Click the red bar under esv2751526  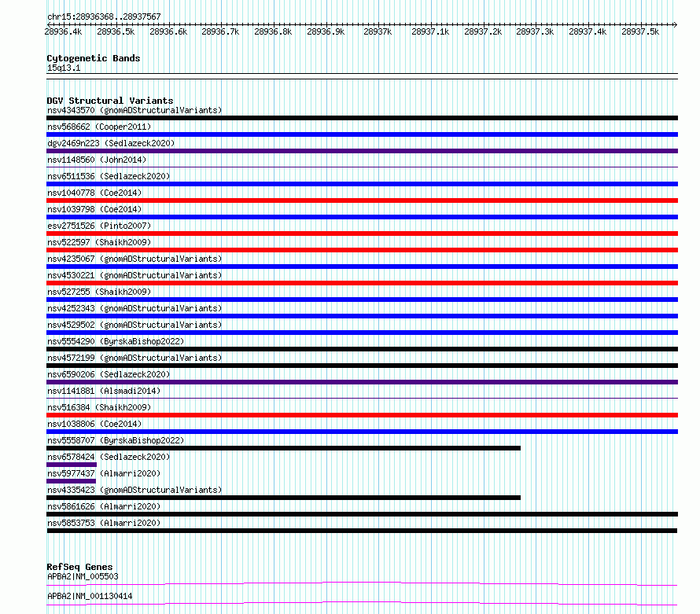(x=362, y=233)
